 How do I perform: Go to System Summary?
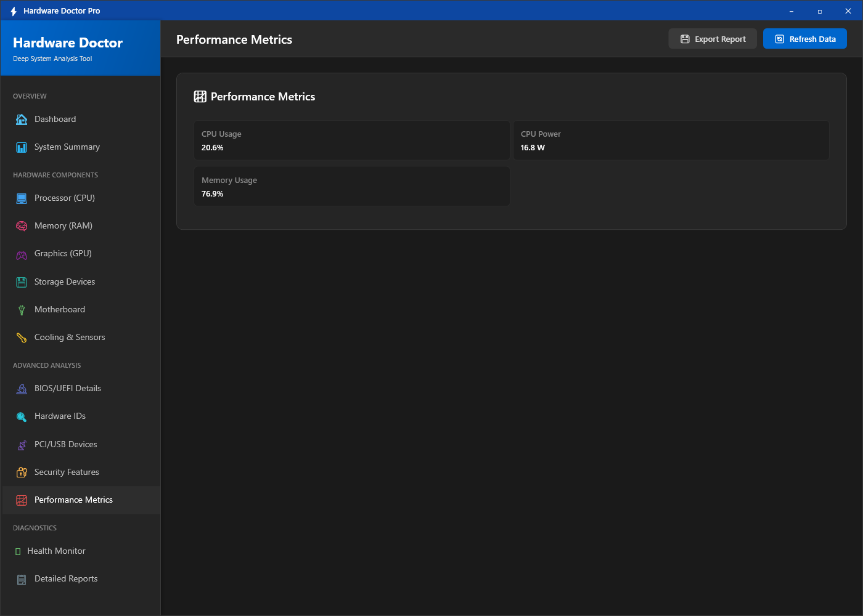tap(81, 147)
